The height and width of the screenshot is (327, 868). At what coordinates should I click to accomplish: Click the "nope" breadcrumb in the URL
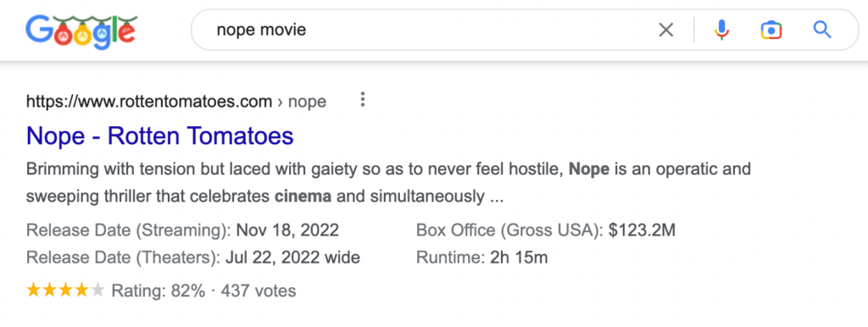click(307, 103)
